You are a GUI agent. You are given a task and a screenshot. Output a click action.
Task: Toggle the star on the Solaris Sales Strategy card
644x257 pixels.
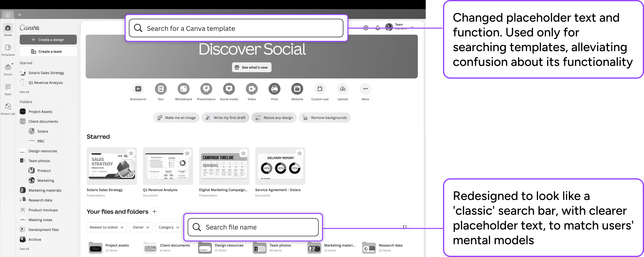(x=131, y=153)
